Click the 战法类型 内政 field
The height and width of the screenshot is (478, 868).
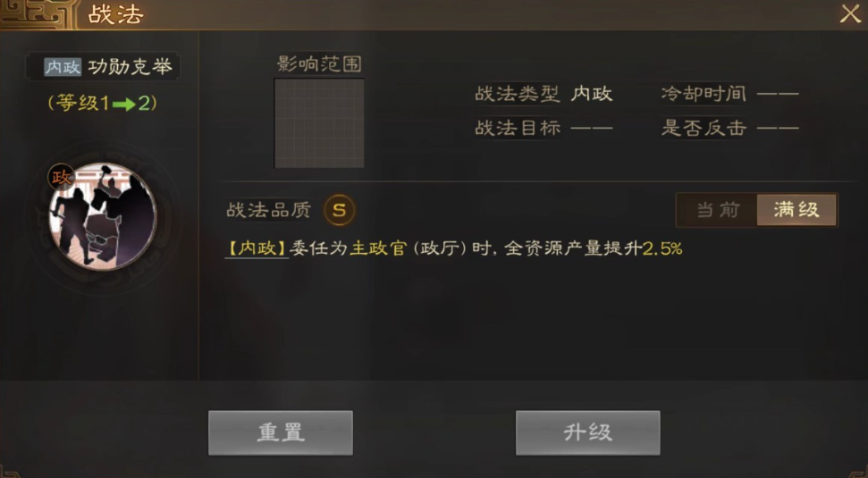(x=544, y=94)
